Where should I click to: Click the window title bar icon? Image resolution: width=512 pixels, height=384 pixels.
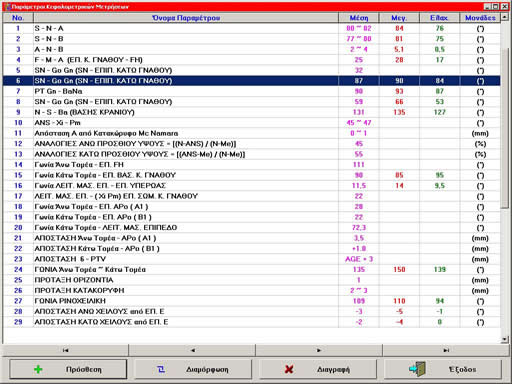coord(7,7)
